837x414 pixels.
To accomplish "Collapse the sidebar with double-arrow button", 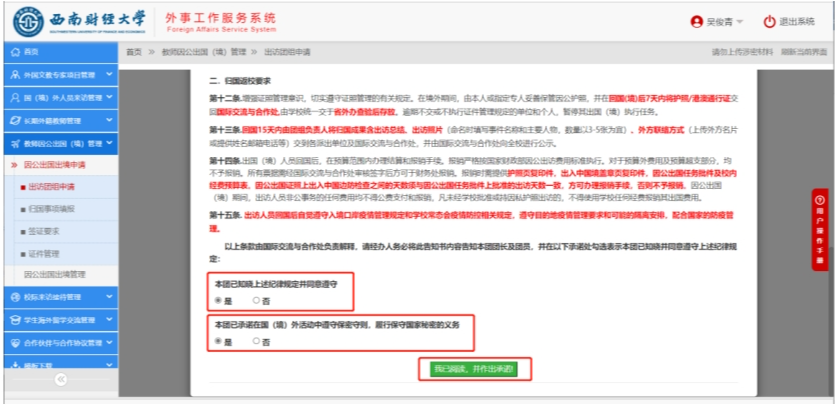I will coord(59,380).
